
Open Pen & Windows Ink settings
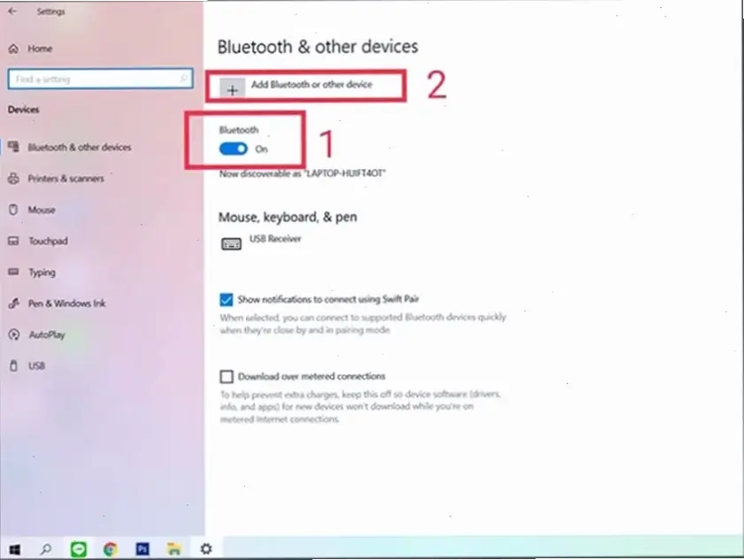click(x=66, y=303)
